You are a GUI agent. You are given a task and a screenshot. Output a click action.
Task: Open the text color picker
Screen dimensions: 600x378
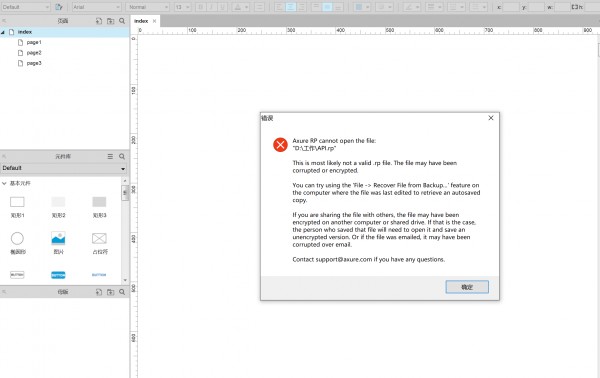[241, 7]
